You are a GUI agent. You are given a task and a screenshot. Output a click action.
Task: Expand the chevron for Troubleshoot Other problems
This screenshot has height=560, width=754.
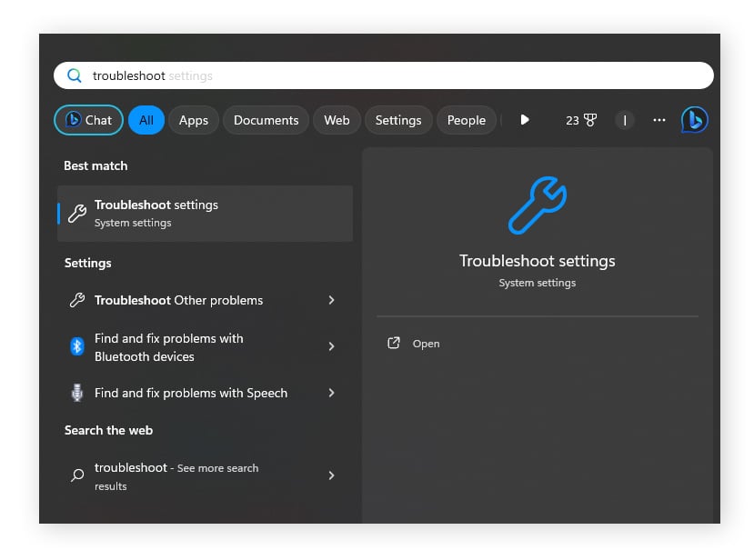point(332,300)
